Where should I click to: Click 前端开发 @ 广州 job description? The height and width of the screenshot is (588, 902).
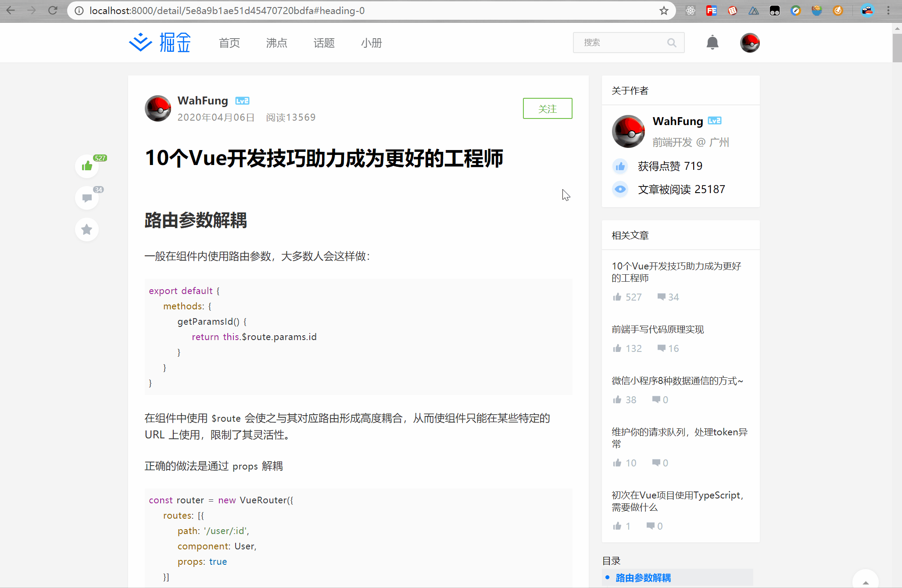pos(691,142)
